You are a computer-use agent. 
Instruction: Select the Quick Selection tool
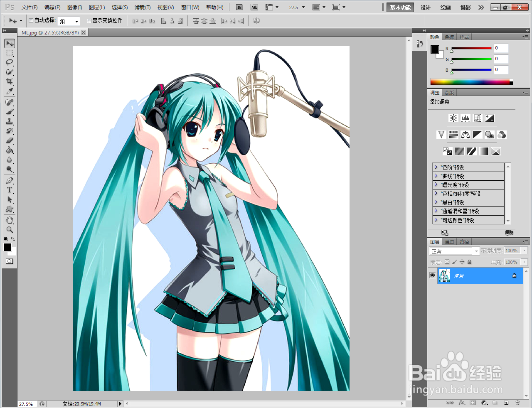[x=10, y=72]
